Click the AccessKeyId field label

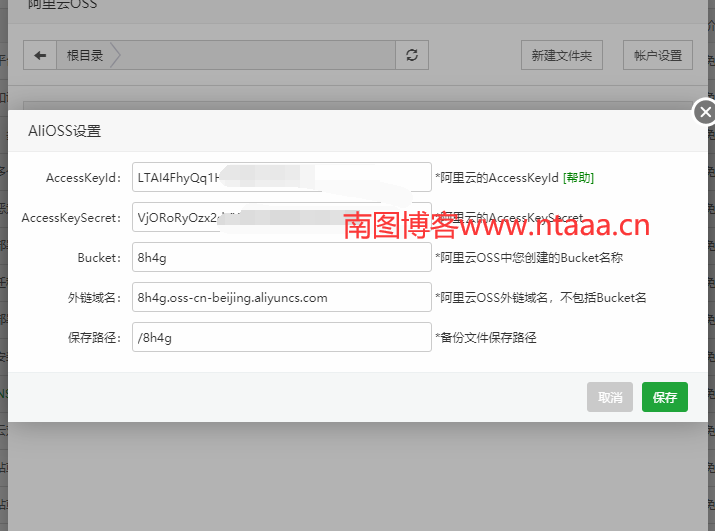pos(84,178)
